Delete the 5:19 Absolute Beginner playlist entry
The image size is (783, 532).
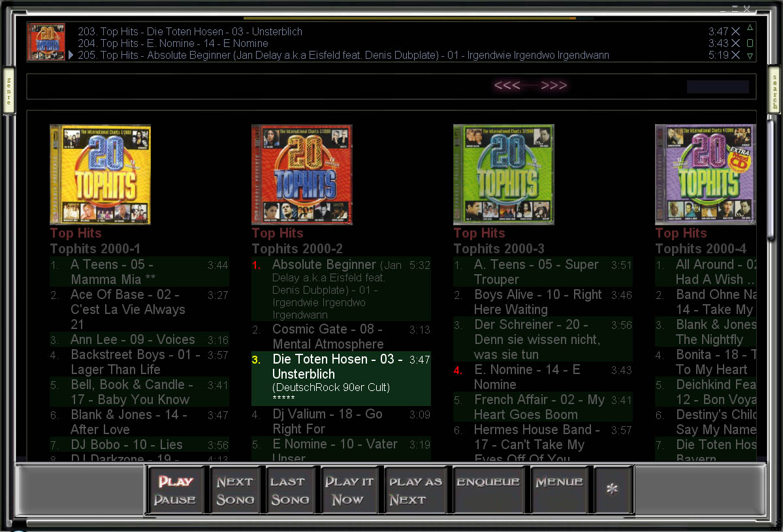tap(735, 55)
